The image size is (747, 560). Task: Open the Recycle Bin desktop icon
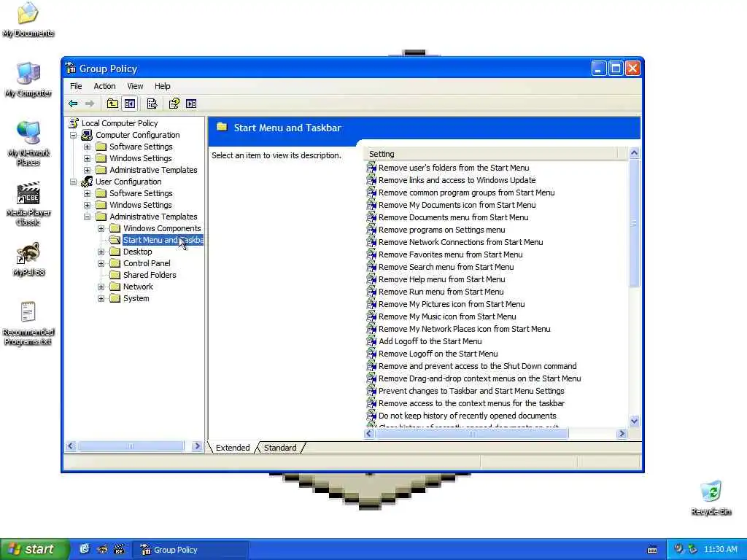tap(711, 497)
